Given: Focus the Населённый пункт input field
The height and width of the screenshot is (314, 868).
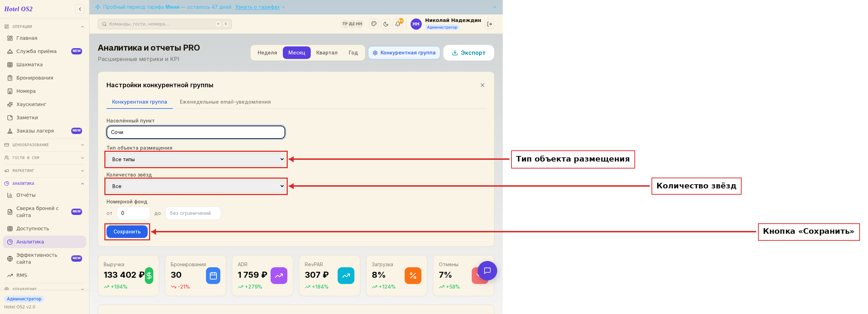Looking at the screenshot, I should (196, 132).
